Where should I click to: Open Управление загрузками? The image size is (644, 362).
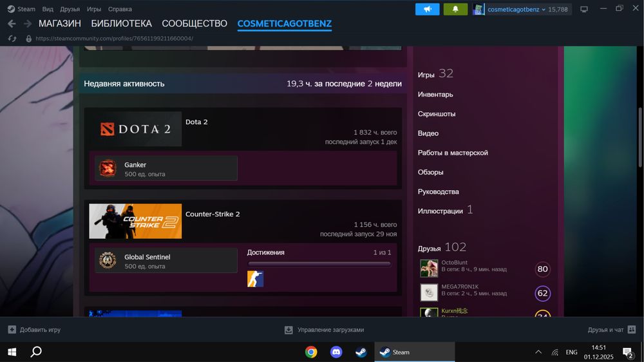330,330
